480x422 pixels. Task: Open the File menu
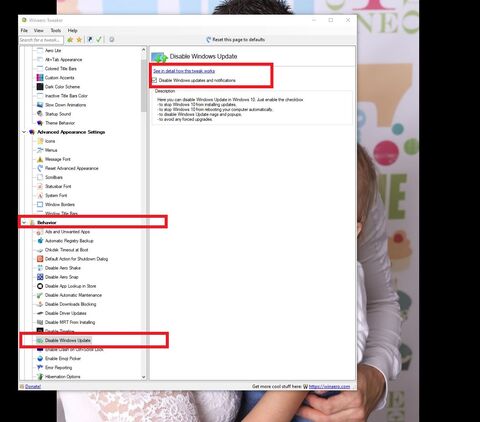(24, 30)
